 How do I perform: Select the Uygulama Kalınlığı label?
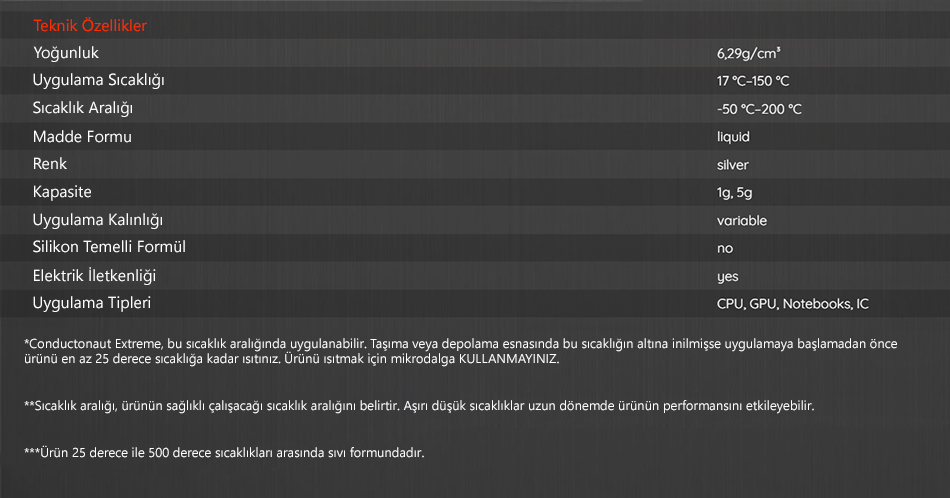[x=98, y=220]
